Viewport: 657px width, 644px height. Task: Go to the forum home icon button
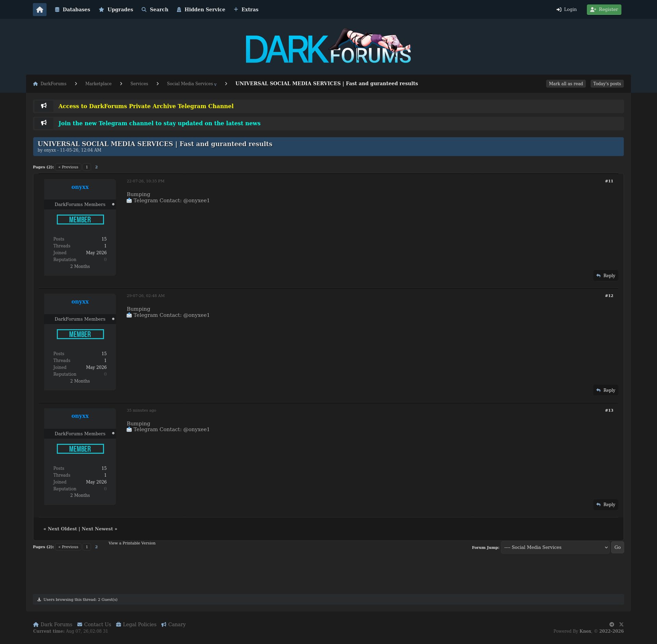click(40, 10)
